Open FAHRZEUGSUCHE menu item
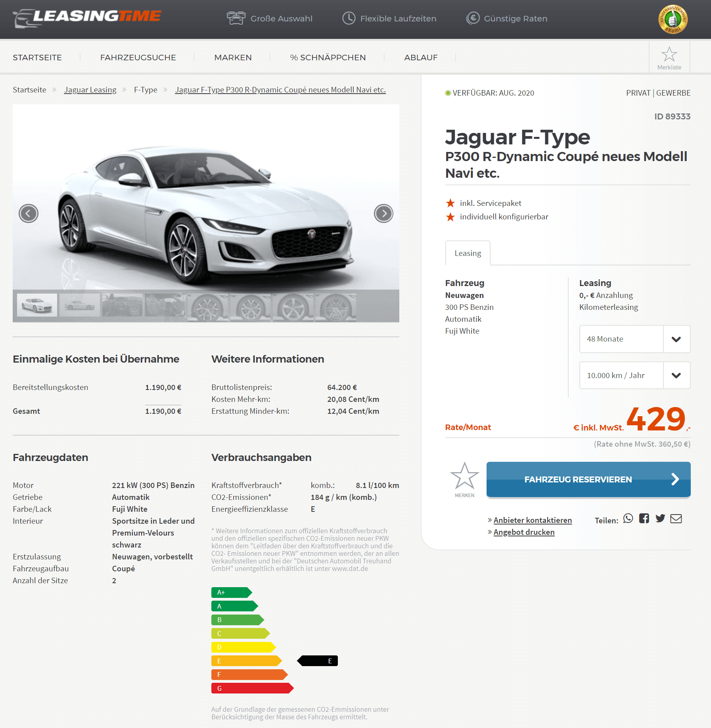The width and height of the screenshot is (711, 728). (x=138, y=58)
